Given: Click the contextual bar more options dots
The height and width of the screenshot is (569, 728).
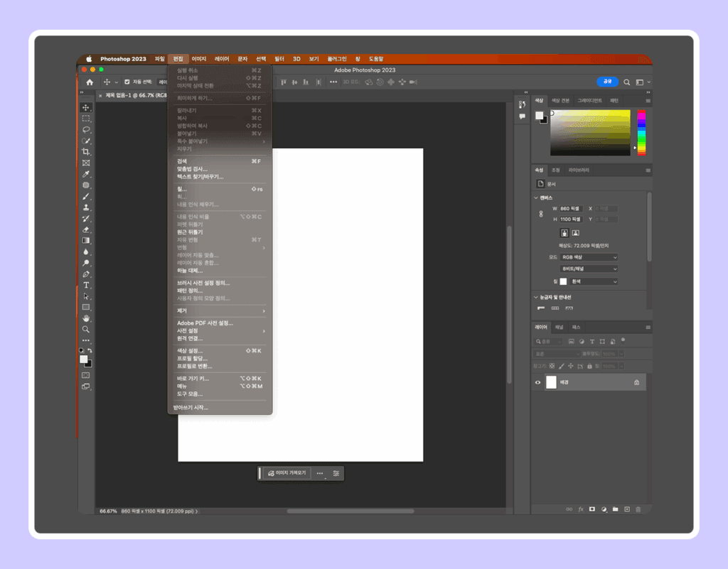Looking at the screenshot, I should [320, 474].
